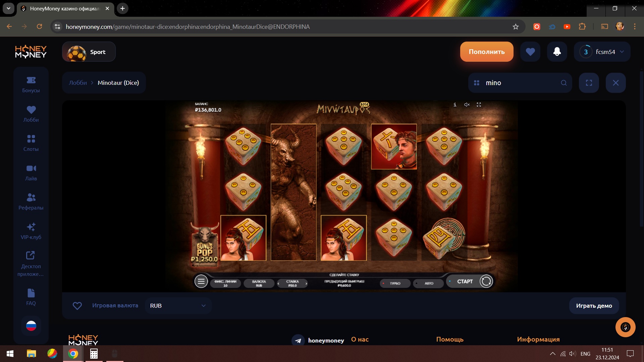Screen dimensions: 644x362
Task: Show hidden system tray icons
Action: click(552, 354)
